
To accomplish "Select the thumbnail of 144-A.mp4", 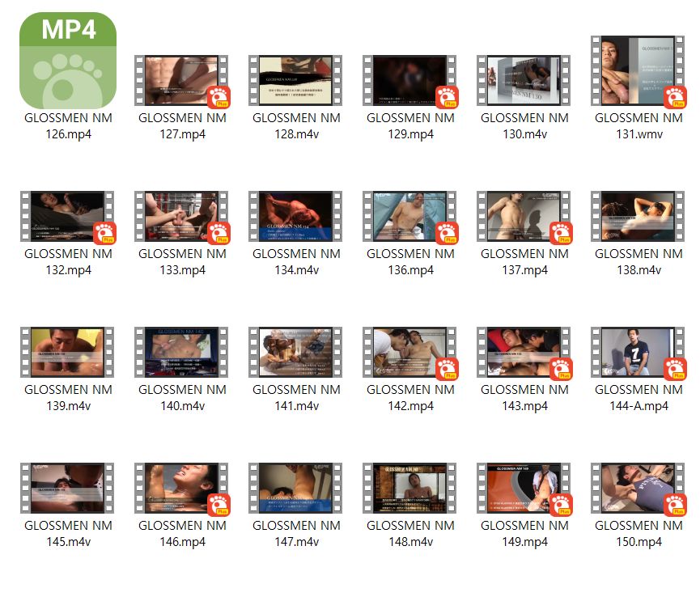I will [638, 352].
